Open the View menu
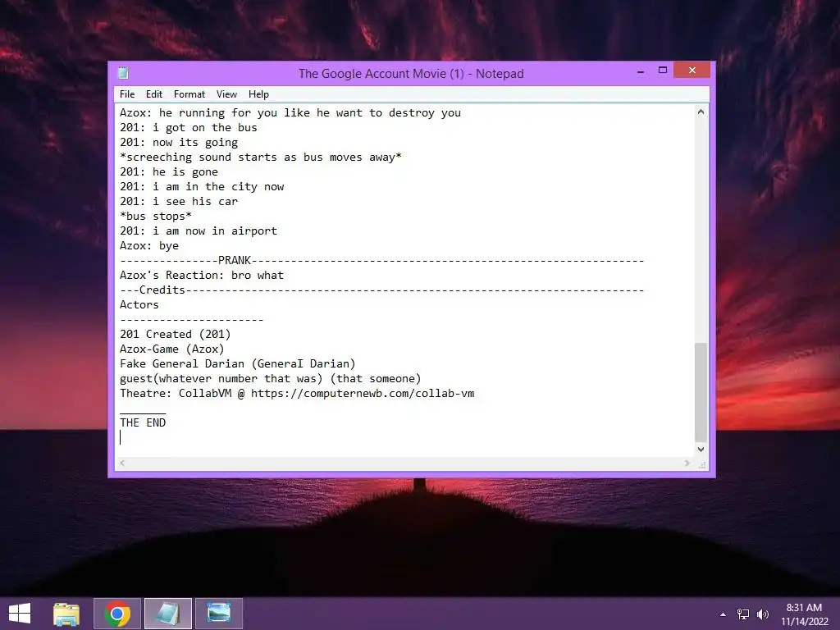This screenshot has height=630, width=840. coord(226,94)
